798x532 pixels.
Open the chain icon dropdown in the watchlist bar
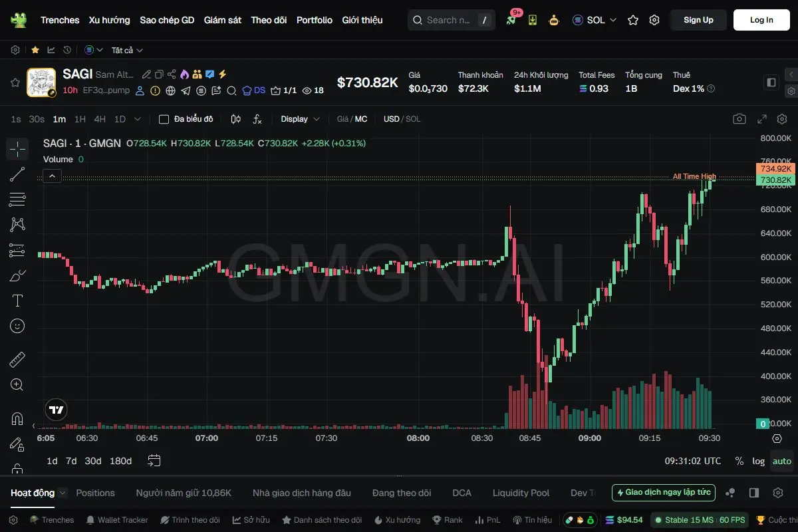pos(94,50)
